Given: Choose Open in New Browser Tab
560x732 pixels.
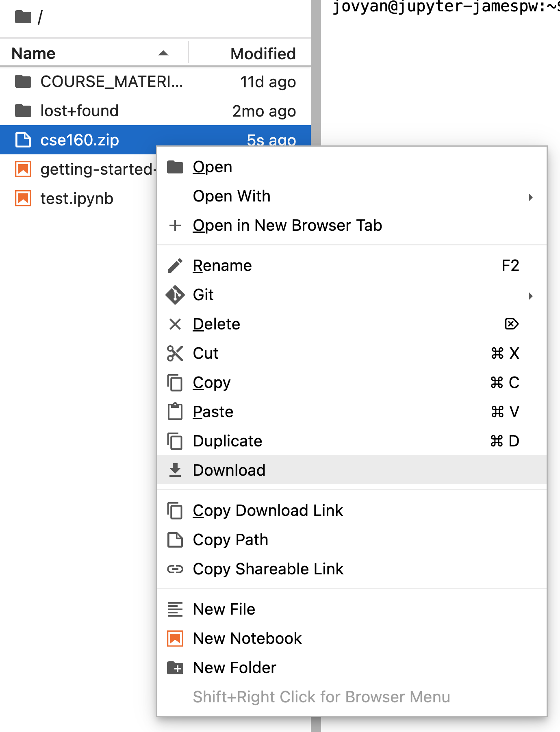Looking at the screenshot, I should pyautogui.click(x=287, y=225).
